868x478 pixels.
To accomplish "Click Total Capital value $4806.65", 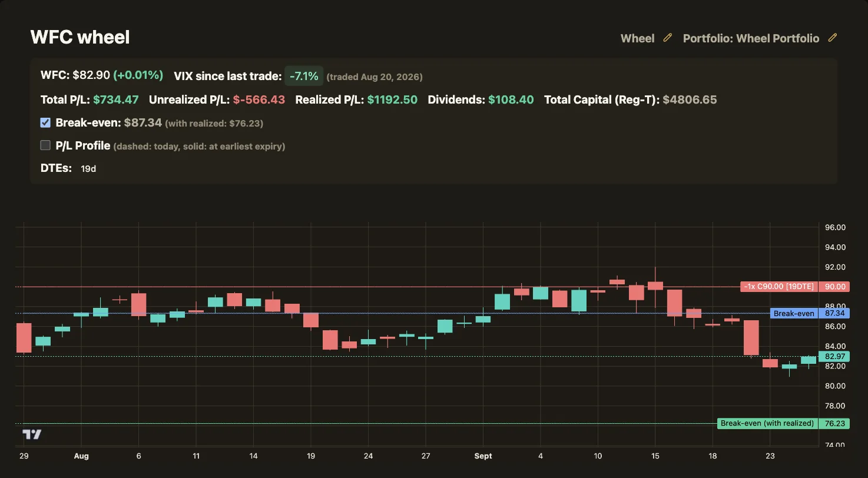I will (x=690, y=99).
